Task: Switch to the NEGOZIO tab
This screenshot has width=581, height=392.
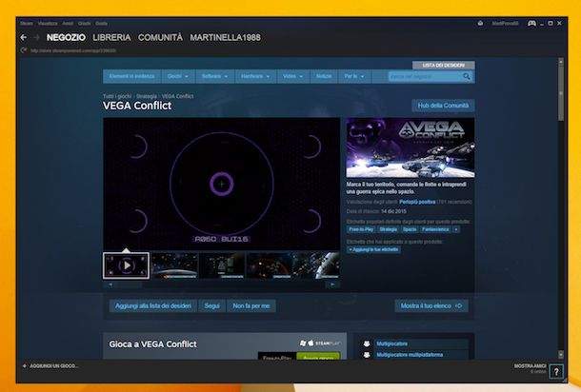Action: tap(66, 37)
